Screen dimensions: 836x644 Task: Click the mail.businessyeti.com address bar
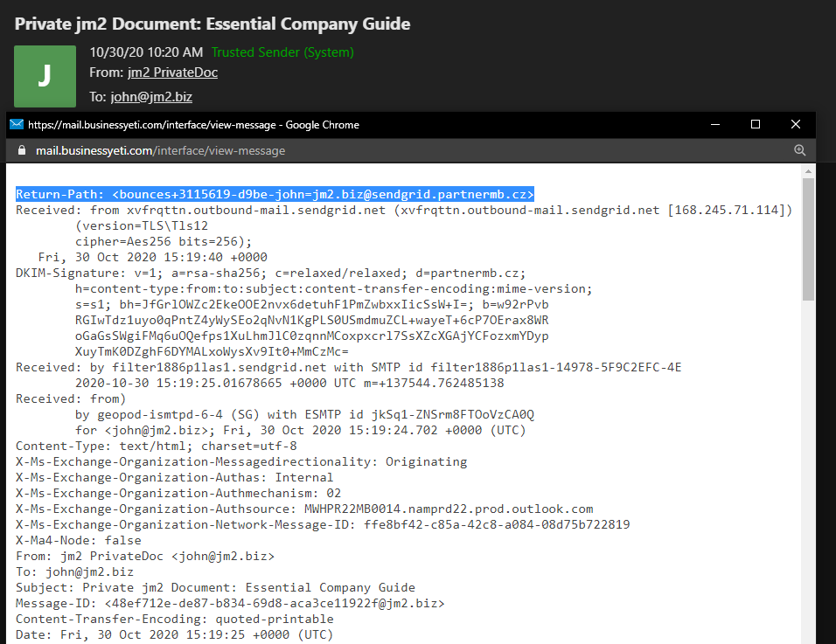(x=160, y=150)
